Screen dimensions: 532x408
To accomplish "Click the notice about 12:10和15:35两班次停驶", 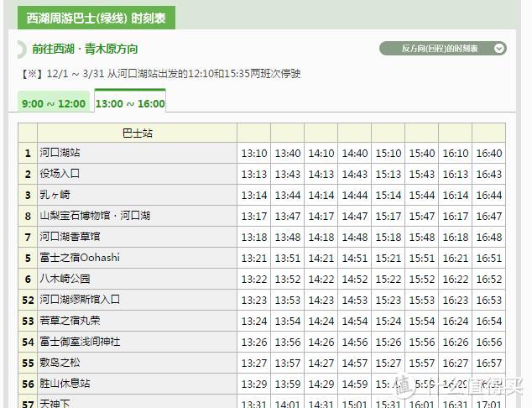I will pyautogui.click(x=161, y=74).
